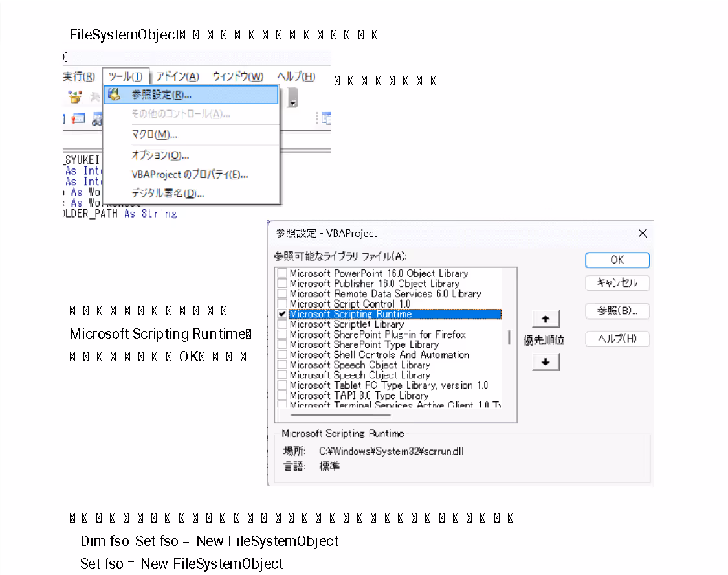Open the toolbar overflow options arrow
728x575 pixels.
(292, 98)
